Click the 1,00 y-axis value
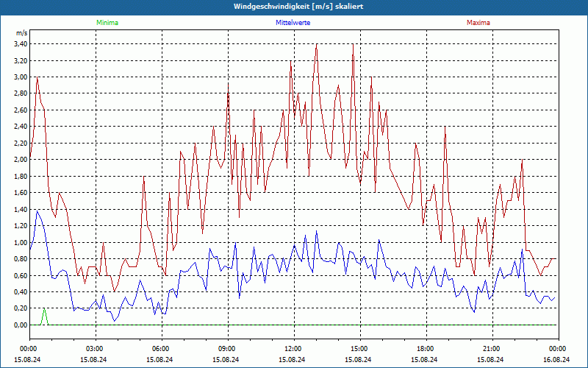 tap(21, 242)
